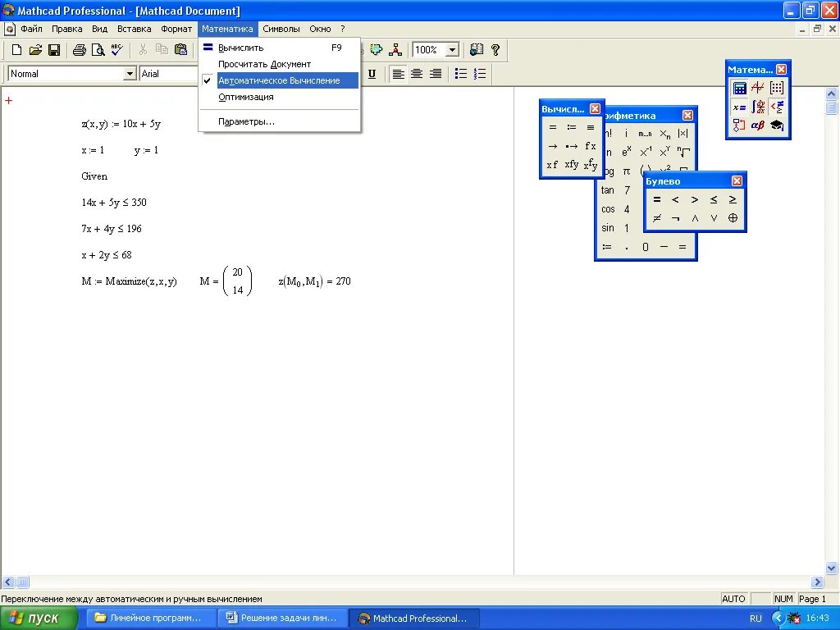This screenshot has height=630, width=840.
Task: Open the programming palette flowchart icon
Action: (x=739, y=126)
